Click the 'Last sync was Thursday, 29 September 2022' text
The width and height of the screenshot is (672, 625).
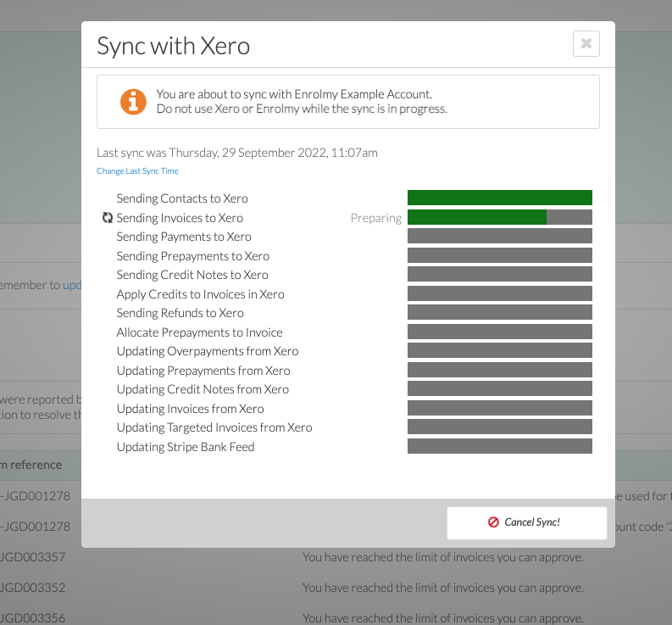point(237,153)
